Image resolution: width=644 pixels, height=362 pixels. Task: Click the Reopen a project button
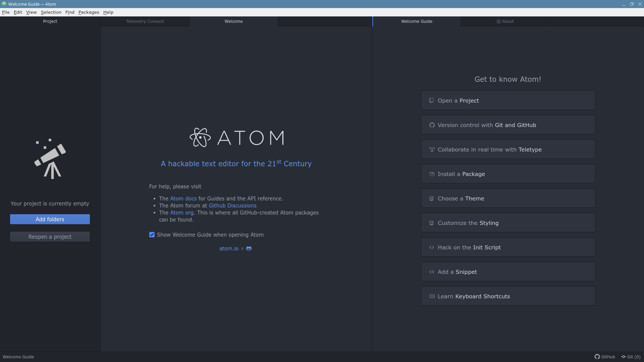point(50,237)
